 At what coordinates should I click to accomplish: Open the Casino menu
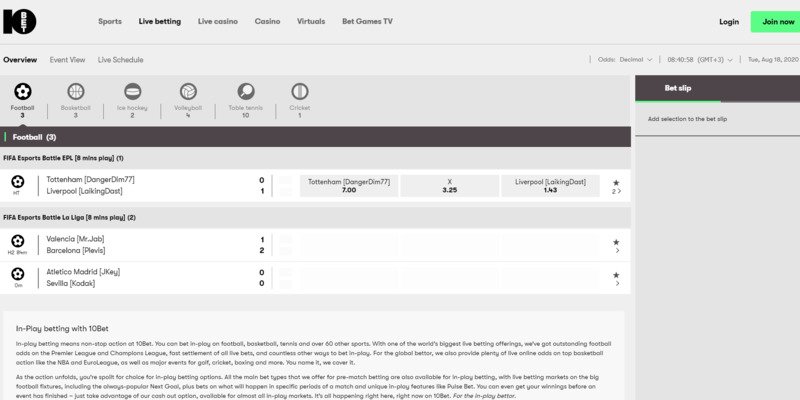tap(267, 21)
